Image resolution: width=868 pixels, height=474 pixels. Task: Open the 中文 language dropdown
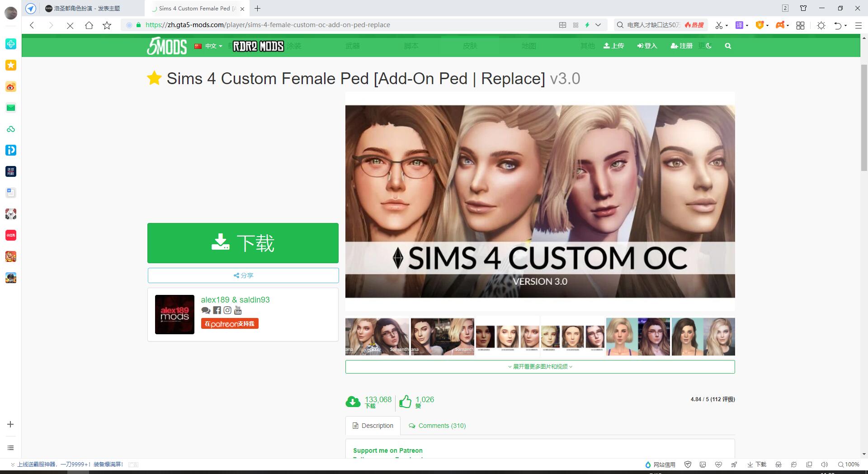click(x=208, y=46)
